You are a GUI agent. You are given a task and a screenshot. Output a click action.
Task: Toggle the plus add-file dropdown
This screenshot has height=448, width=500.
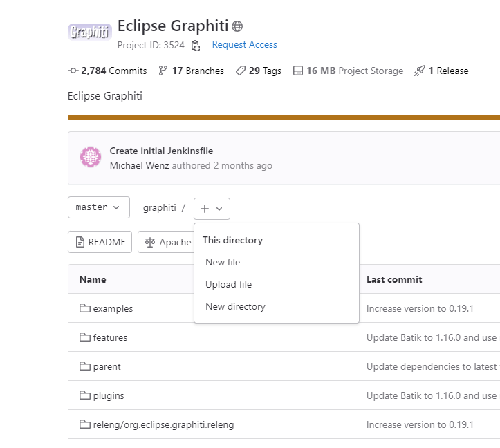coord(212,209)
